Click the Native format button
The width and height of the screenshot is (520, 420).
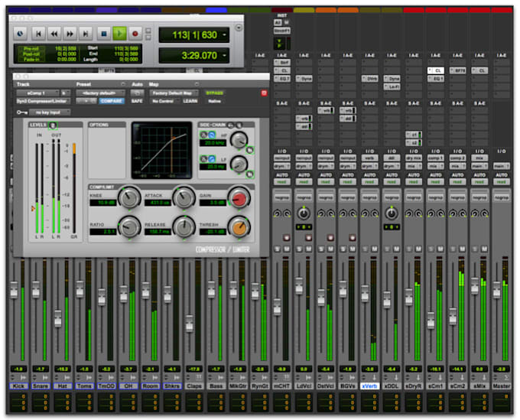click(215, 101)
